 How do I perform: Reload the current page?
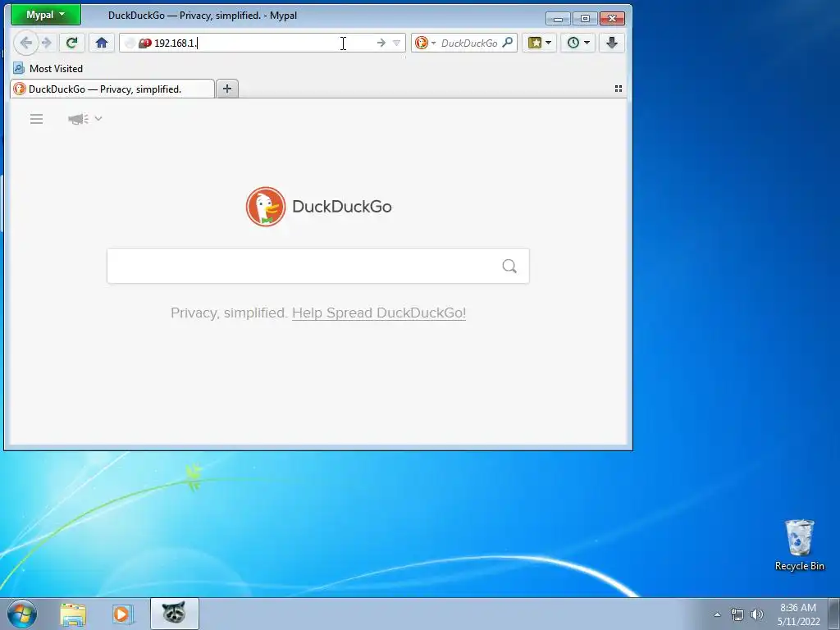(x=71, y=43)
